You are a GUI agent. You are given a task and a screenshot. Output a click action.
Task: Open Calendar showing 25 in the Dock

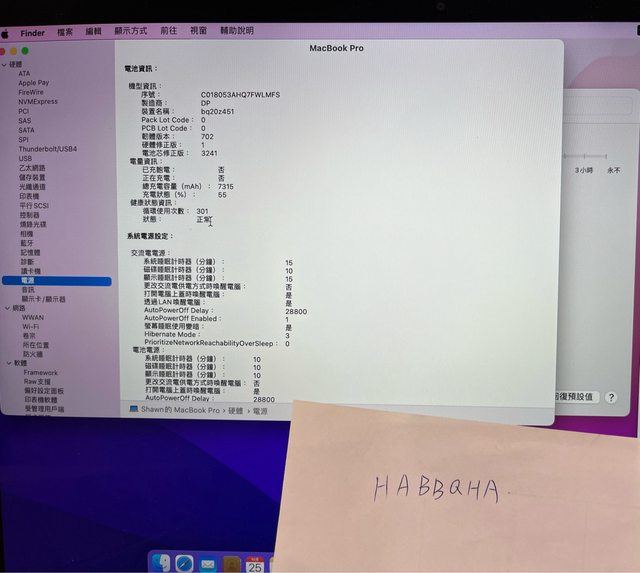click(255, 564)
